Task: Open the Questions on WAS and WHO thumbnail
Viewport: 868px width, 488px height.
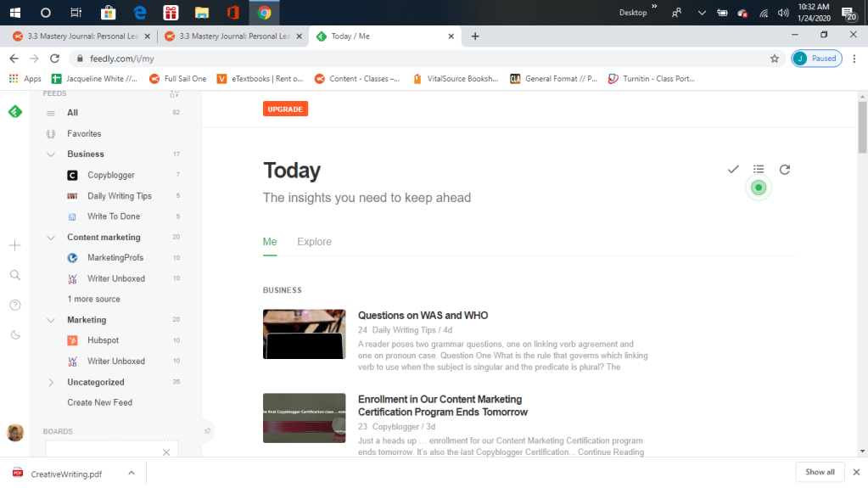Action: click(x=304, y=334)
